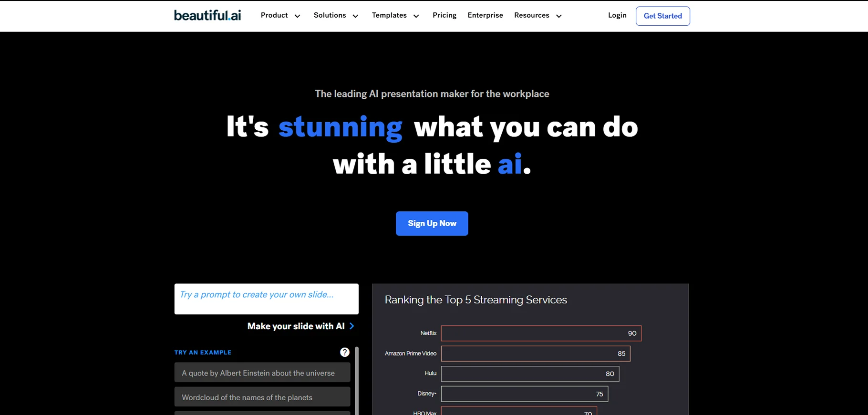Click the Login link
Viewport: 868px width, 415px height.
617,15
